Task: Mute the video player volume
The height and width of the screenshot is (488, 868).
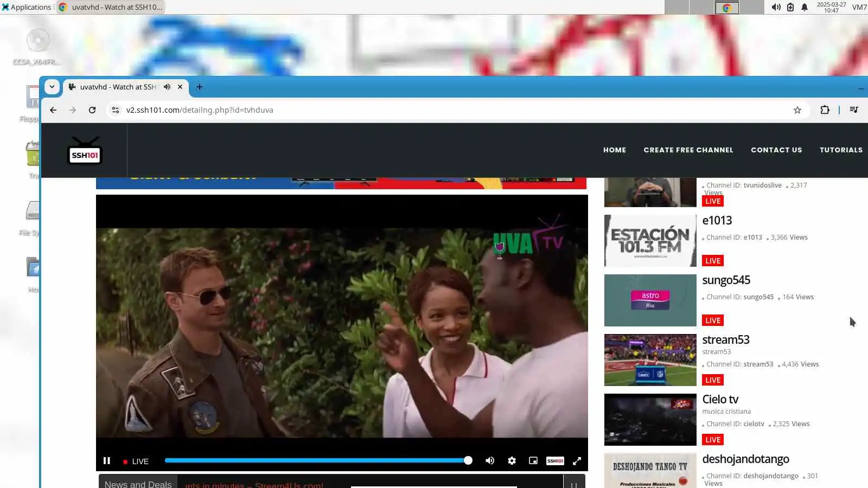Action: click(490, 461)
